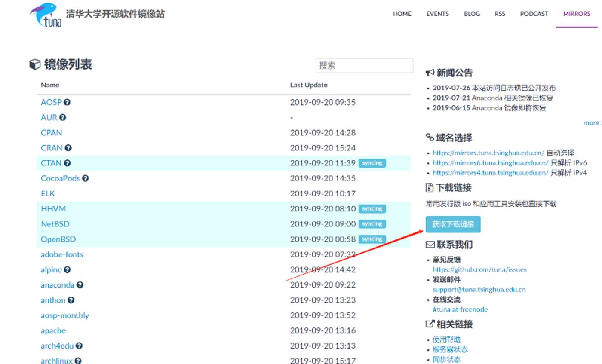Viewport: 602px width, 364px height.
Task: Select date 2019-09-20 15:24 for CRAN
Action: (x=323, y=148)
